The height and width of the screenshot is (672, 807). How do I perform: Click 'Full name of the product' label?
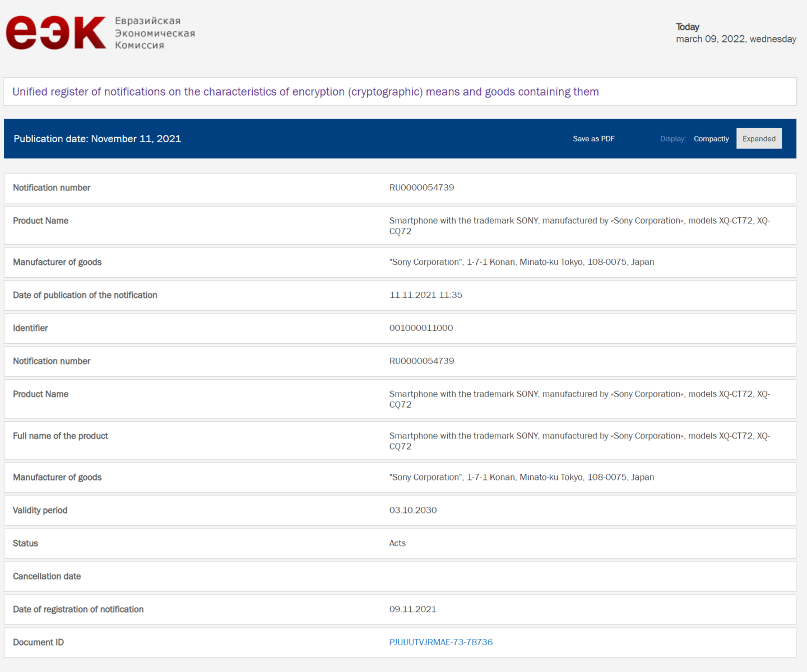61,436
